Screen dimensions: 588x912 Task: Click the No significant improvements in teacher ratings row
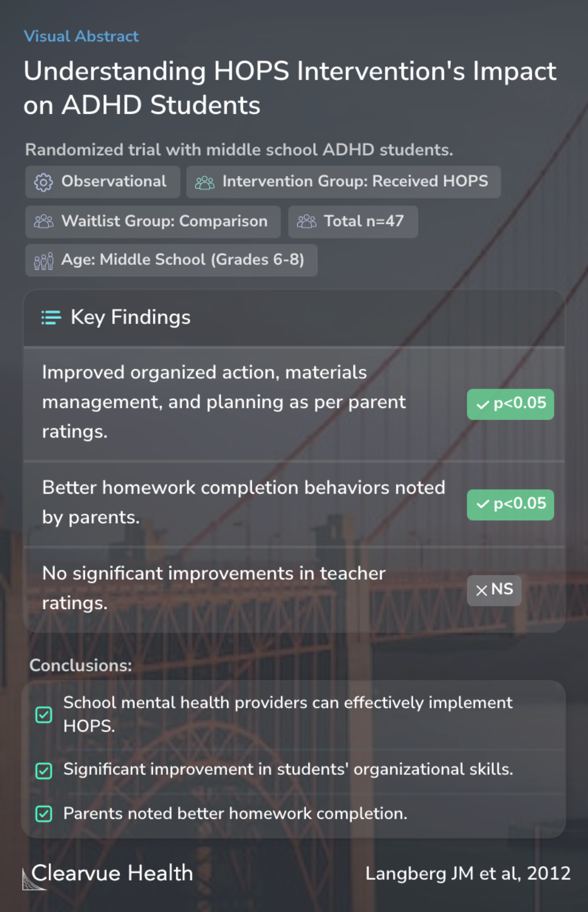[294, 589]
